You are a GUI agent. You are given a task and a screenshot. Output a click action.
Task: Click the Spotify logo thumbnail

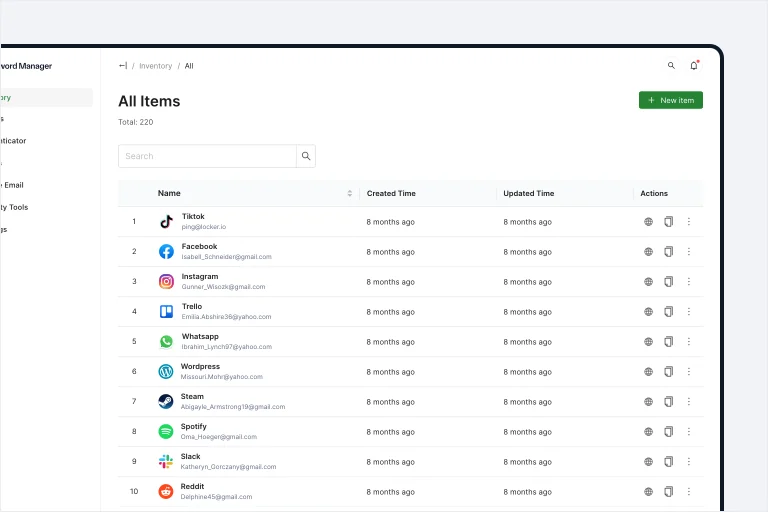click(x=166, y=432)
